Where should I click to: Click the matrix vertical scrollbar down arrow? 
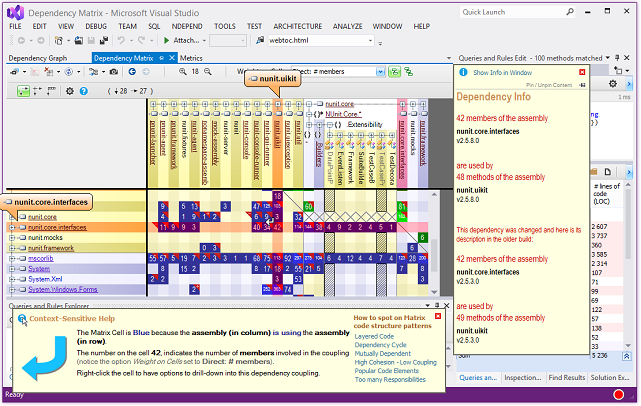pos(434,292)
